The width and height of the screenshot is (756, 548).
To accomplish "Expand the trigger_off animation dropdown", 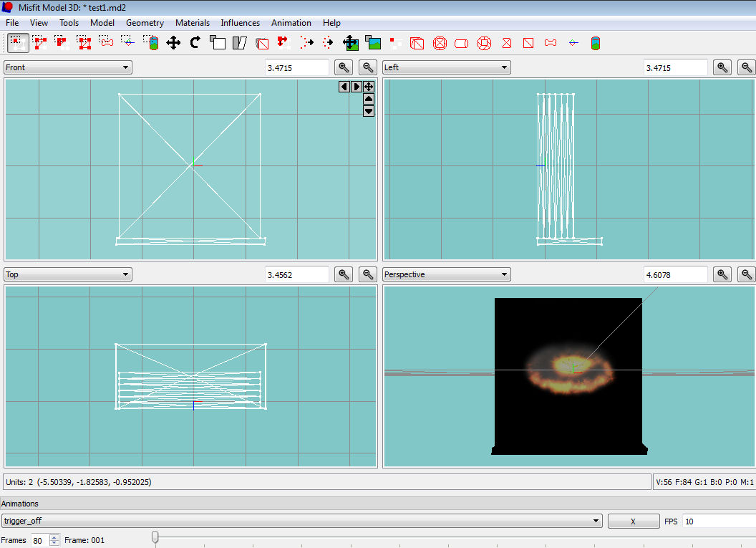I will click(301, 521).
